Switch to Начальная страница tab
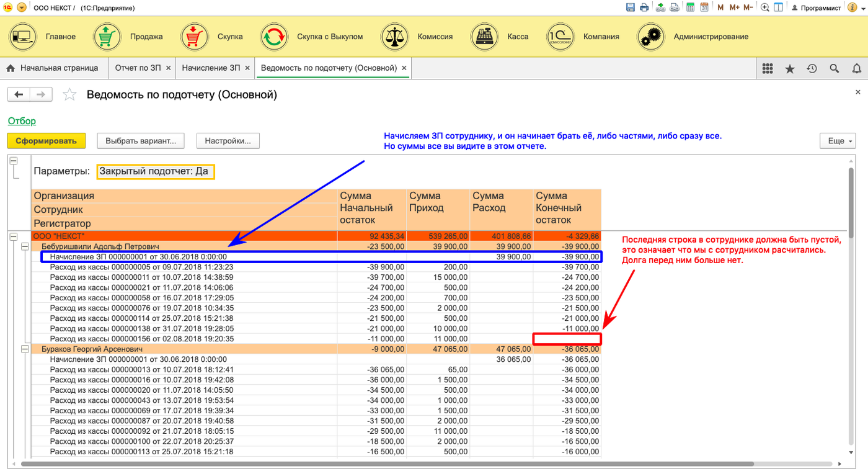The height and width of the screenshot is (476, 868). (x=54, y=68)
